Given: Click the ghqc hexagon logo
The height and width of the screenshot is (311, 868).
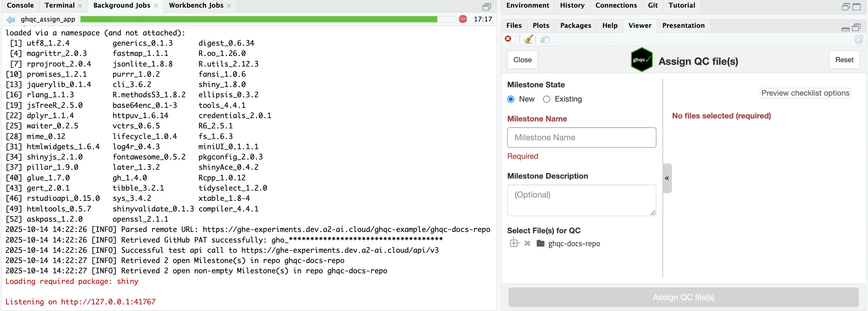Looking at the screenshot, I should point(641,60).
